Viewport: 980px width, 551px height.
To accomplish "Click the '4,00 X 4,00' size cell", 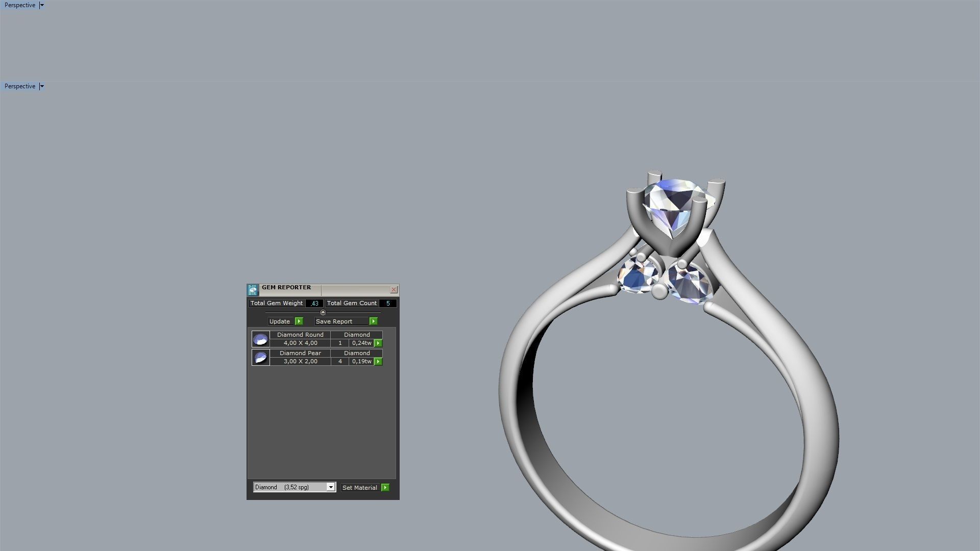I will [x=300, y=343].
